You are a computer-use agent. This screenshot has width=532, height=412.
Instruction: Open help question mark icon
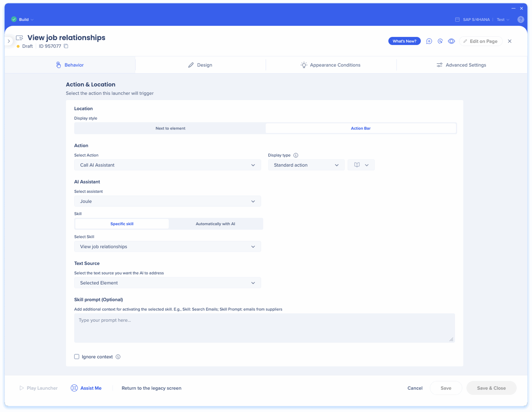pos(521,20)
